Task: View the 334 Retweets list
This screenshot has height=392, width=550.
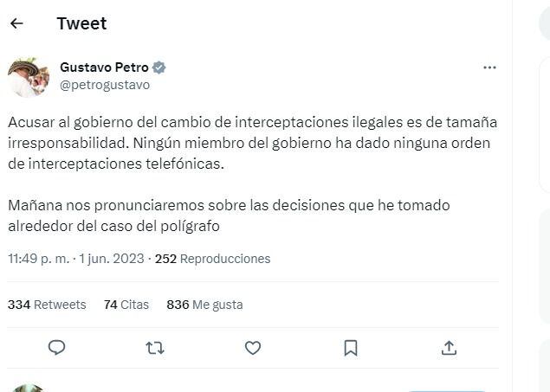Action: (47, 305)
